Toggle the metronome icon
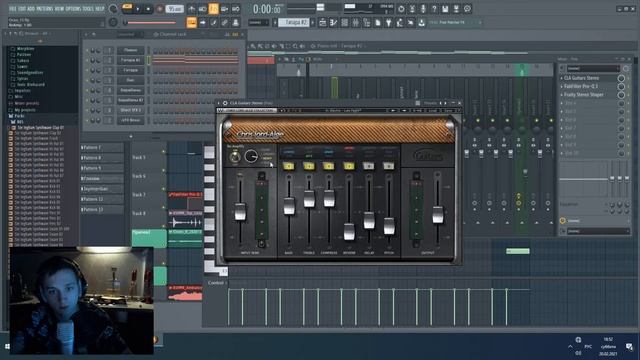Image resolution: width=640 pixels, height=360 pixels. [x=191, y=9]
